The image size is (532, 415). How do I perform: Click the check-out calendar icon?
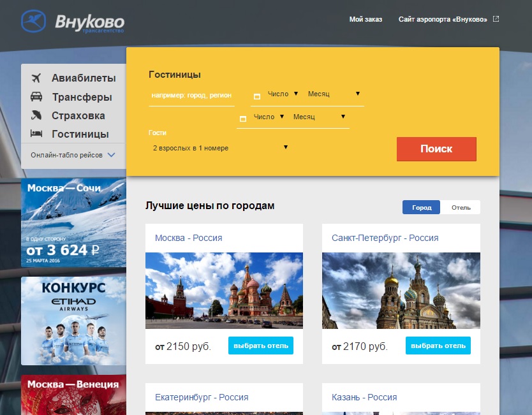click(243, 119)
